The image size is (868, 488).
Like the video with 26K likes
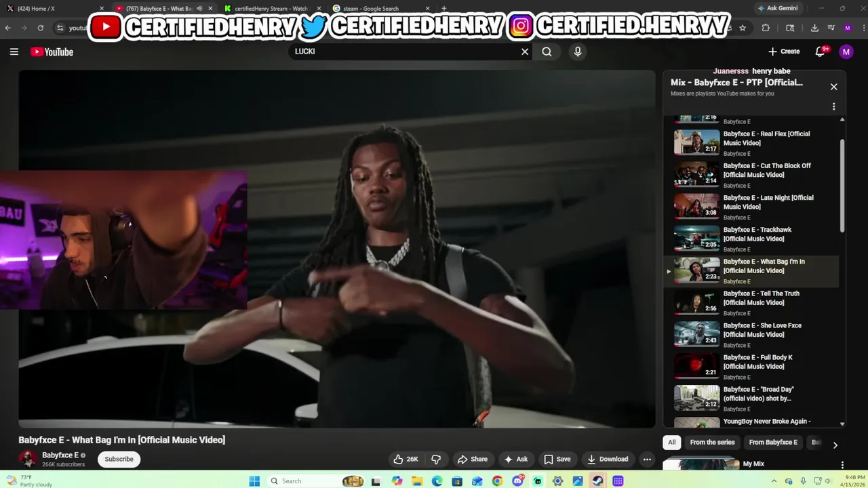pyautogui.click(x=406, y=459)
